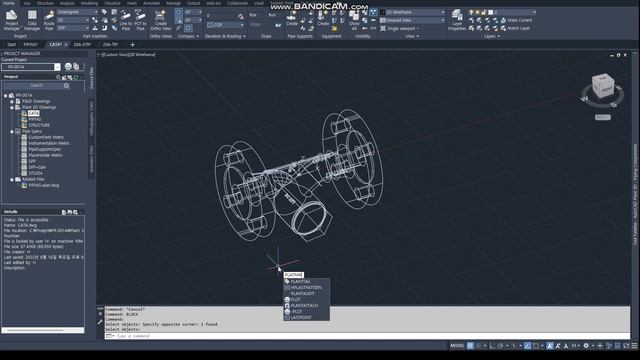This screenshot has width=640, height=360.
Task: Select the STRUCTURE drawing in project tree
Action: click(x=39, y=125)
